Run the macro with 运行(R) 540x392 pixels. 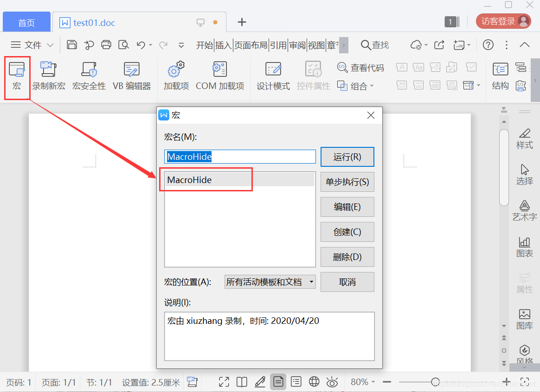click(347, 157)
